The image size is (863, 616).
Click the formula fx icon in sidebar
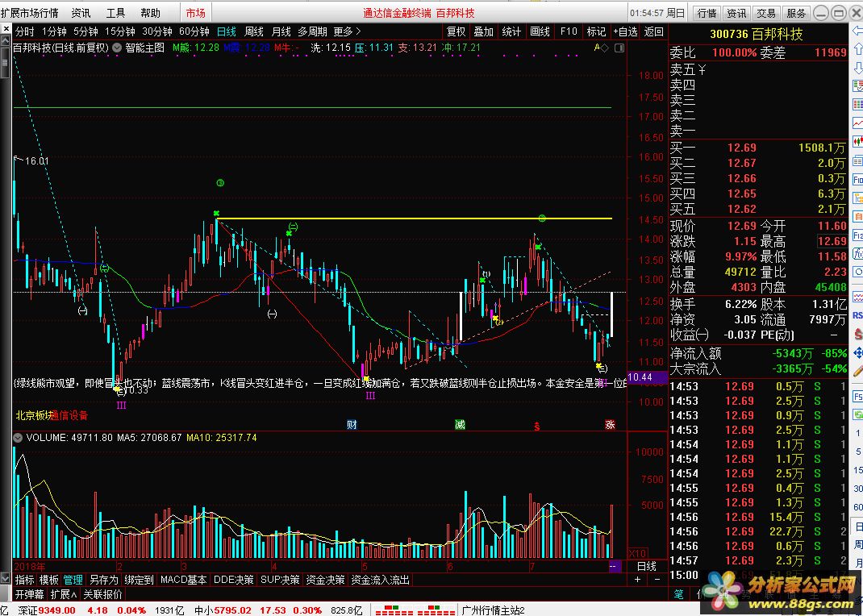(857, 253)
